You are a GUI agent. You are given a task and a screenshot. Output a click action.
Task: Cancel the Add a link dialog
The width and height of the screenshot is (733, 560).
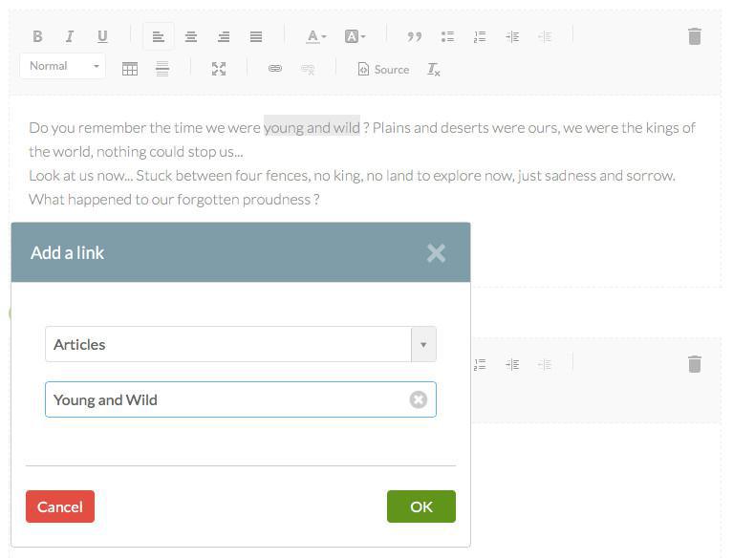60,506
